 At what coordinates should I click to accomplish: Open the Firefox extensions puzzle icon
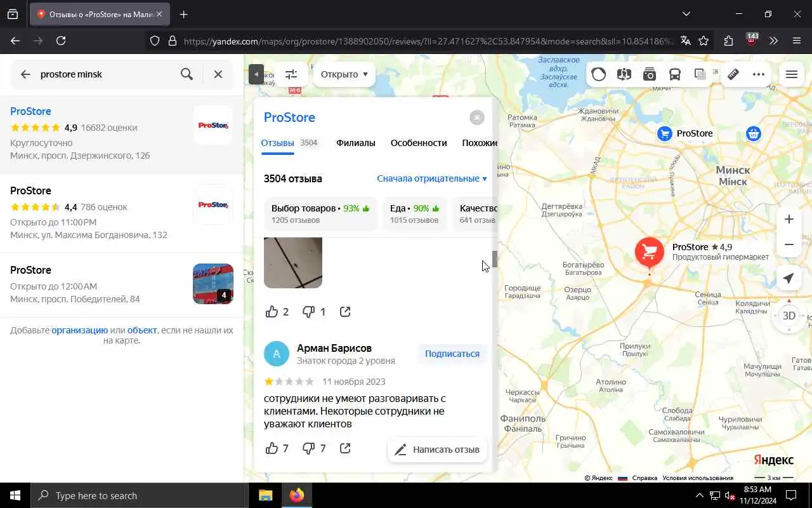(728, 41)
